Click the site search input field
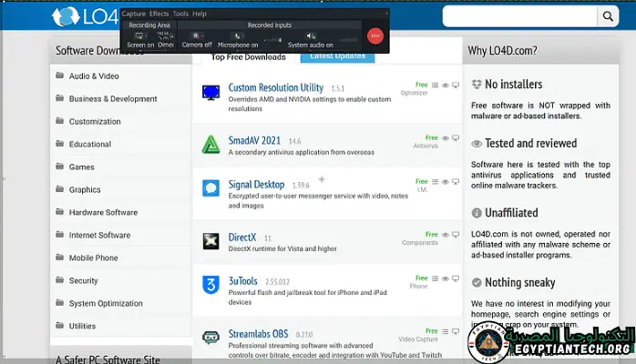Image resolution: width=636 pixels, height=364 pixels. pyautogui.click(x=519, y=16)
